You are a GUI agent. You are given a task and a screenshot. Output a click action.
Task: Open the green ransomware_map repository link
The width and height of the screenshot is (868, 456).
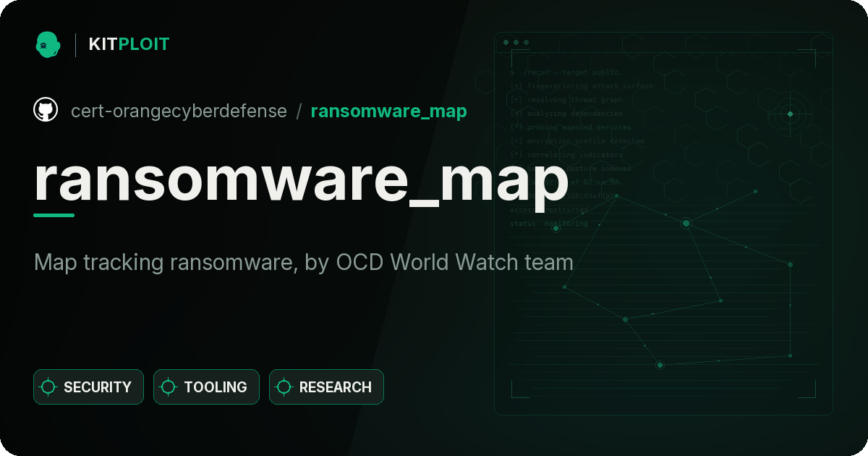[388, 111]
